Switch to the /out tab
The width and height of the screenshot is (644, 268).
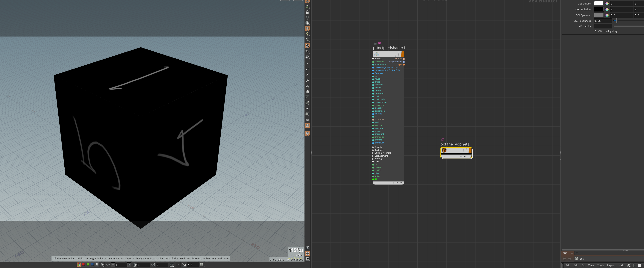pyautogui.click(x=565, y=253)
